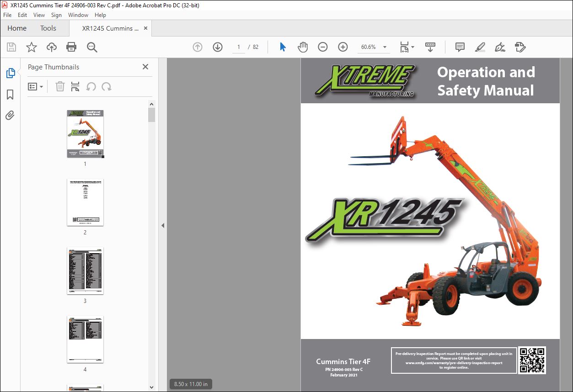
Task: Open the Sign menu
Action: 56,15
